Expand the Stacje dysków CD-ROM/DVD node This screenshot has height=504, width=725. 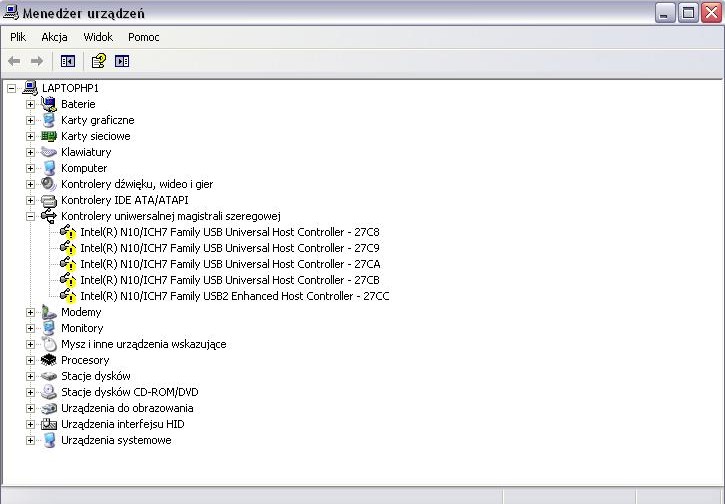30,393
